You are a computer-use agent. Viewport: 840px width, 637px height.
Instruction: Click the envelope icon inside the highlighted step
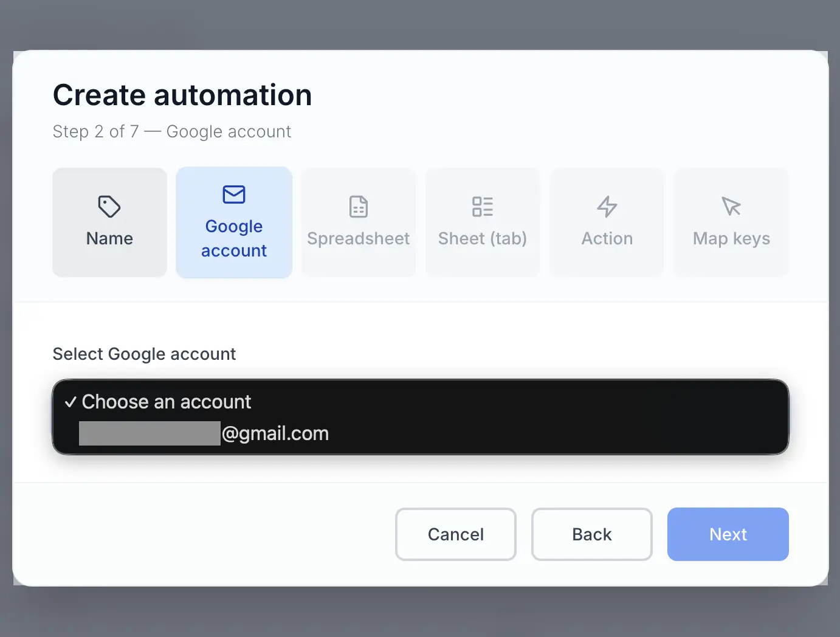pyautogui.click(x=233, y=195)
